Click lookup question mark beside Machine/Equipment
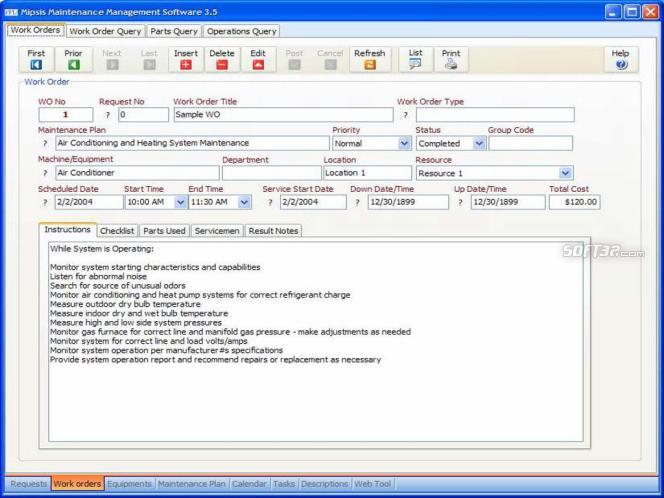 point(45,173)
